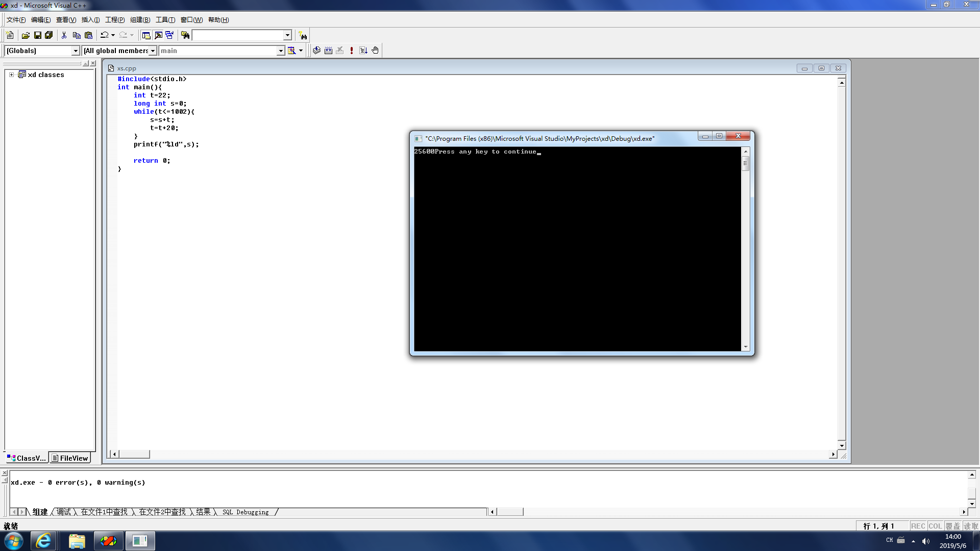Click the New Text File icon
980x551 pixels.
[10, 35]
